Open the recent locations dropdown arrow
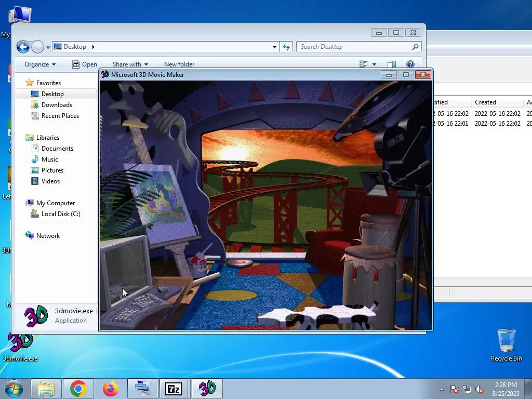Viewport: 532px width, 399px height. point(48,47)
